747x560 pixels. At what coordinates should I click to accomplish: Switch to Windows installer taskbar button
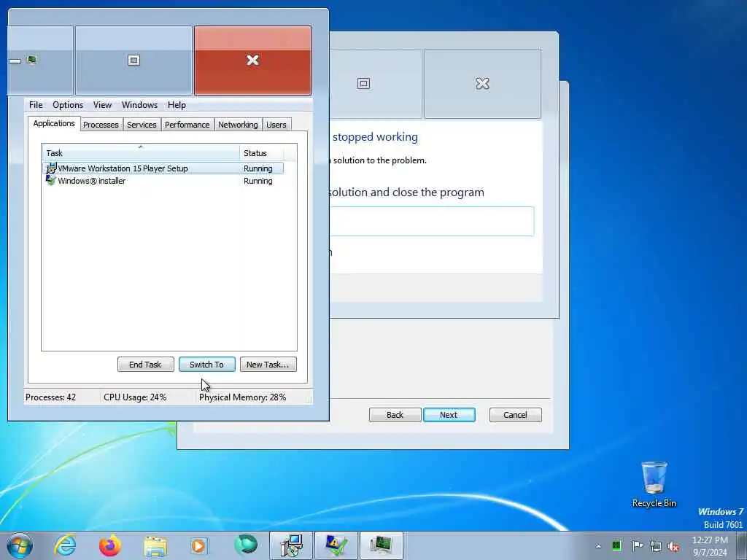pos(336,545)
